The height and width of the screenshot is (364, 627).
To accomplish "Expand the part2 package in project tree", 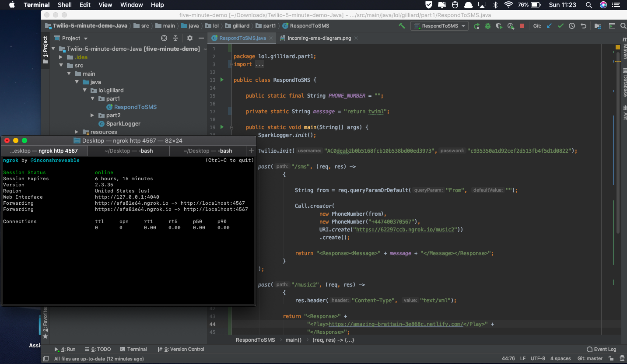I will tap(92, 115).
